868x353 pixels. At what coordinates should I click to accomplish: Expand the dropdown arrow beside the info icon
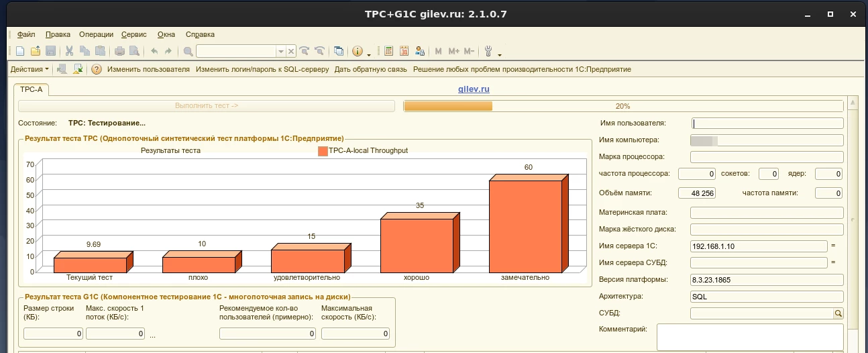[x=369, y=52]
